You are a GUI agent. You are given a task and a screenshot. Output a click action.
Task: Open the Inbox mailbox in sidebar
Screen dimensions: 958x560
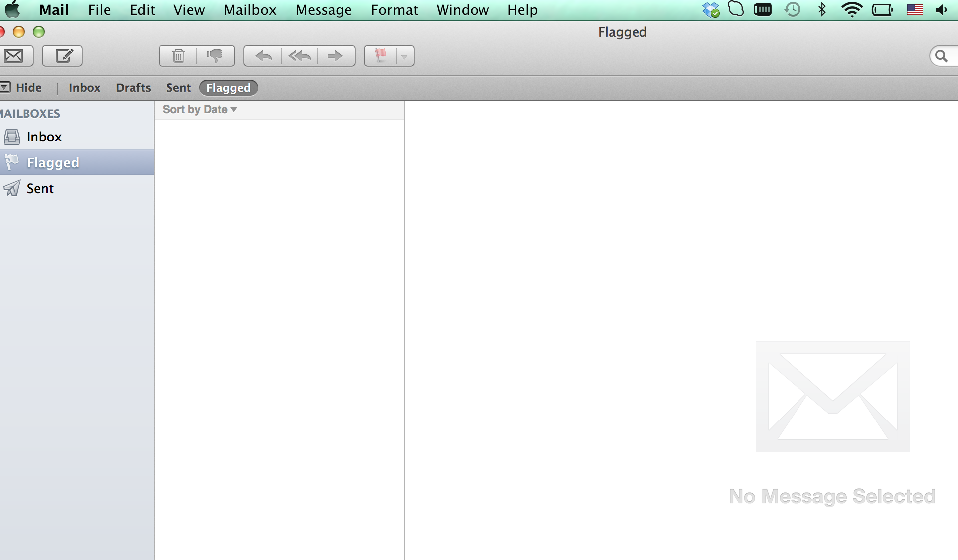44,137
